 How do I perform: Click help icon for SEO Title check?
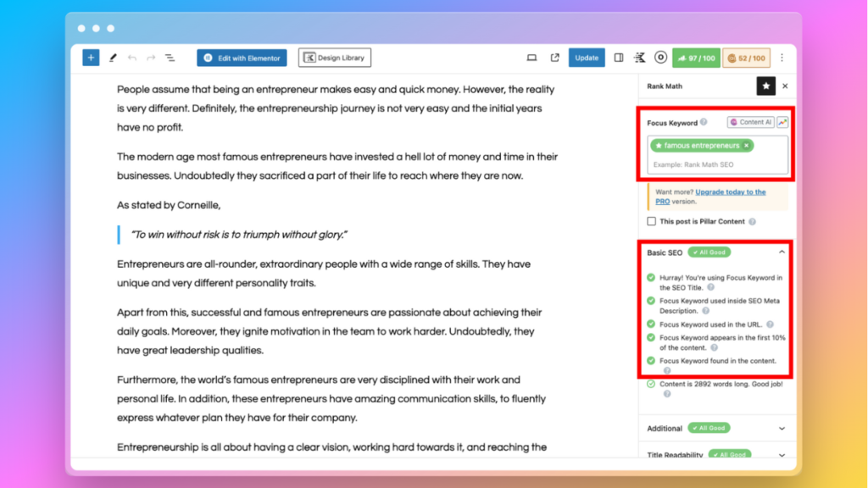click(711, 287)
